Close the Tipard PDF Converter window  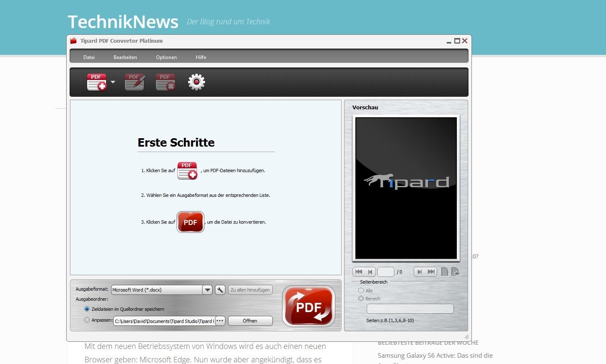(465, 41)
